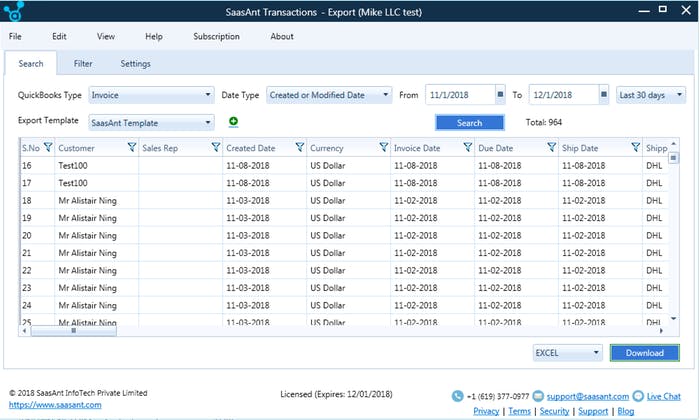Image resolution: width=700 pixels, height=420 pixels.
Task: Filter the Created Date column
Action: pos(300,147)
